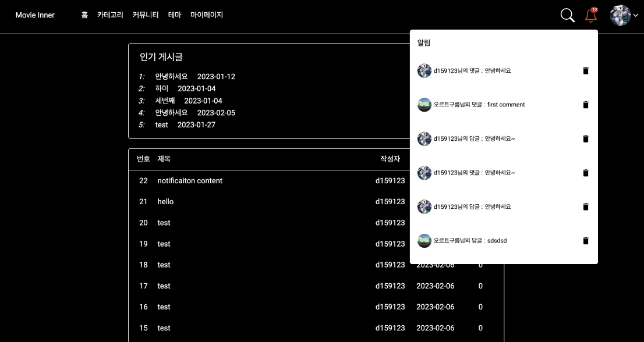This screenshot has height=342, width=644.
Task: Delete the 답글 안녕하세요~ notification
Action: tap(586, 139)
